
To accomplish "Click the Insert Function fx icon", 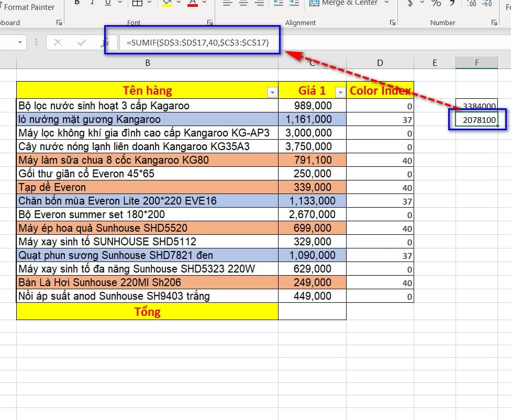I will click(x=105, y=42).
